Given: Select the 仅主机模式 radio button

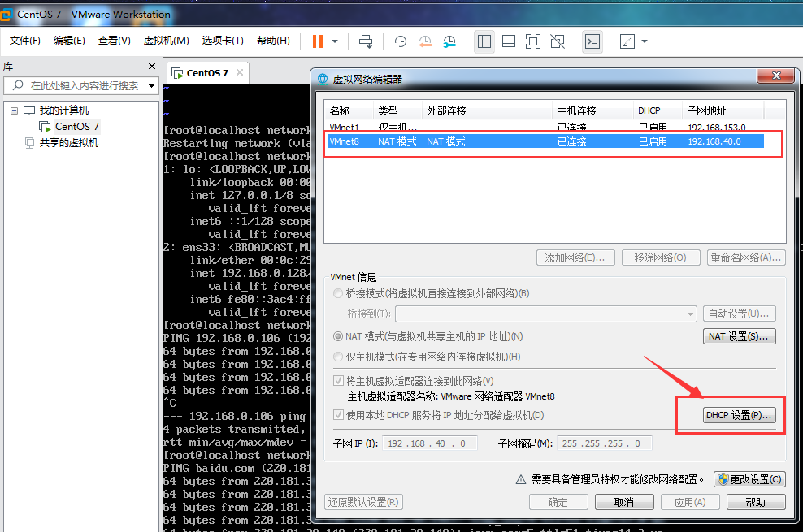Looking at the screenshot, I should [x=338, y=357].
